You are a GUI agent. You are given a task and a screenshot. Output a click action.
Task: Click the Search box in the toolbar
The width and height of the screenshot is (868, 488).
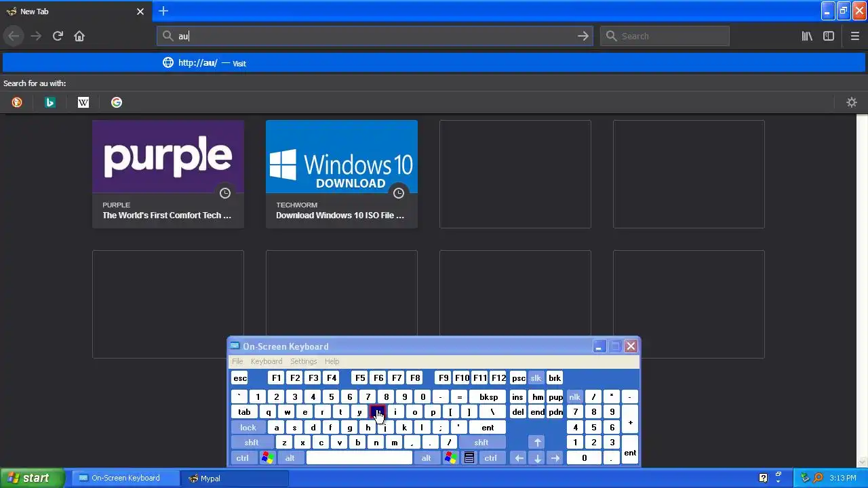(665, 36)
